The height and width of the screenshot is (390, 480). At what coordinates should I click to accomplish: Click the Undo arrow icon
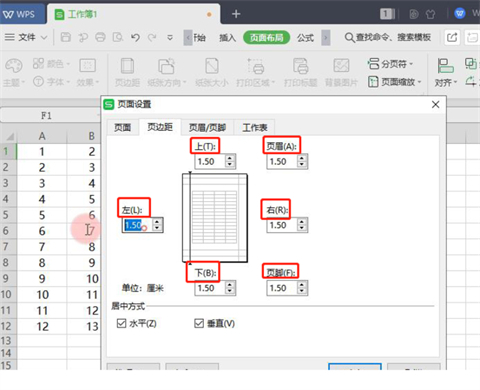tap(135, 37)
